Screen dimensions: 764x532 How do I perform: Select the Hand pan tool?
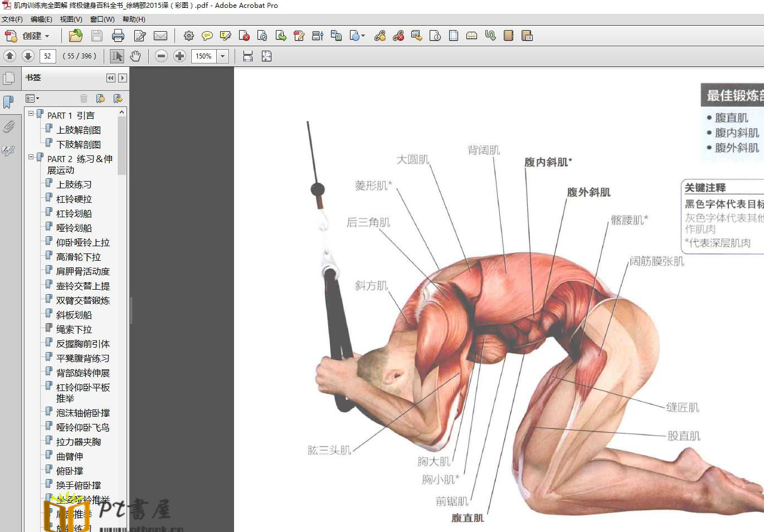135,56
